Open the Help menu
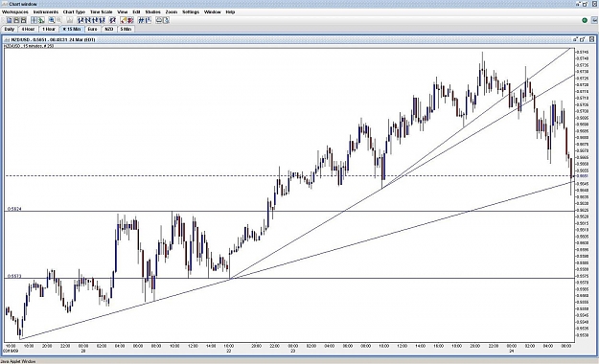Screen dimensions: 599x364 230,11
